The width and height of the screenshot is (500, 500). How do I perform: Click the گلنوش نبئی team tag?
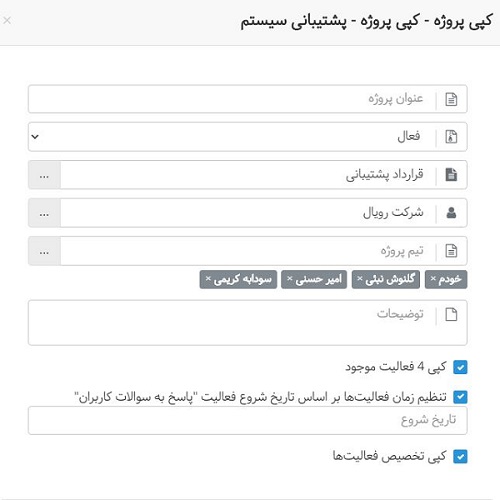(x=386, y=279)
